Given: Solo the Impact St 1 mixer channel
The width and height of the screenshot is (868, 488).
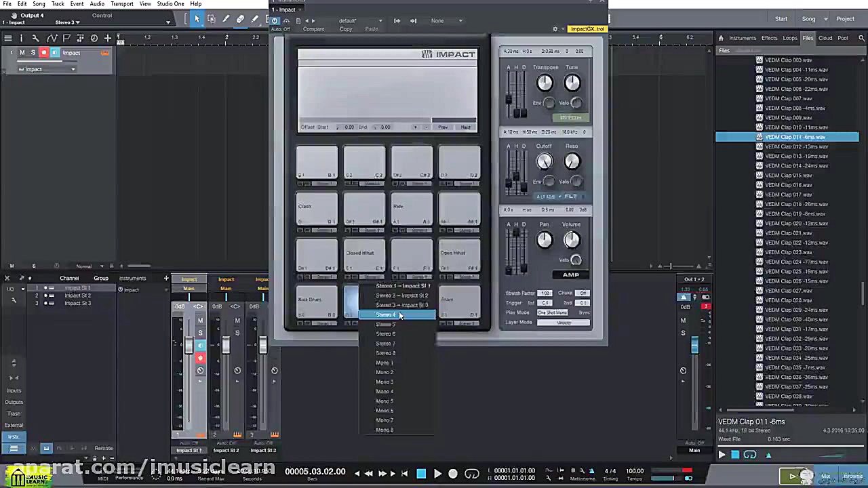Looking at the screenshot, I should tap(200, 333).
